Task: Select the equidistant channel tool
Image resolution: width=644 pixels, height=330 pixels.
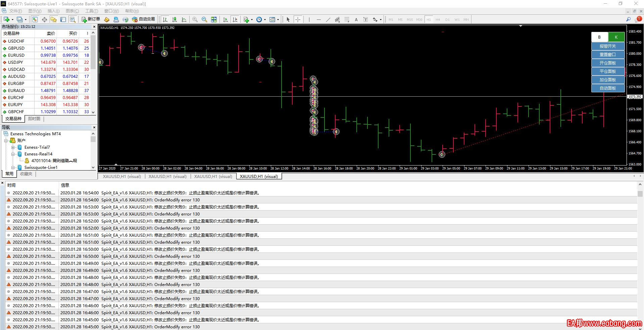Action: 337,19
